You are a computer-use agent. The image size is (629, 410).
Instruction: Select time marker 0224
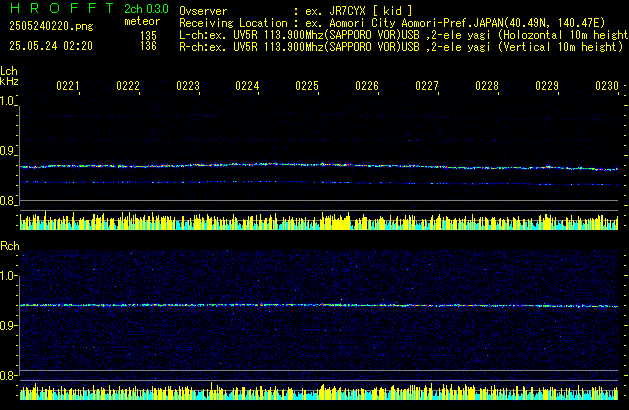coord(247,86)
